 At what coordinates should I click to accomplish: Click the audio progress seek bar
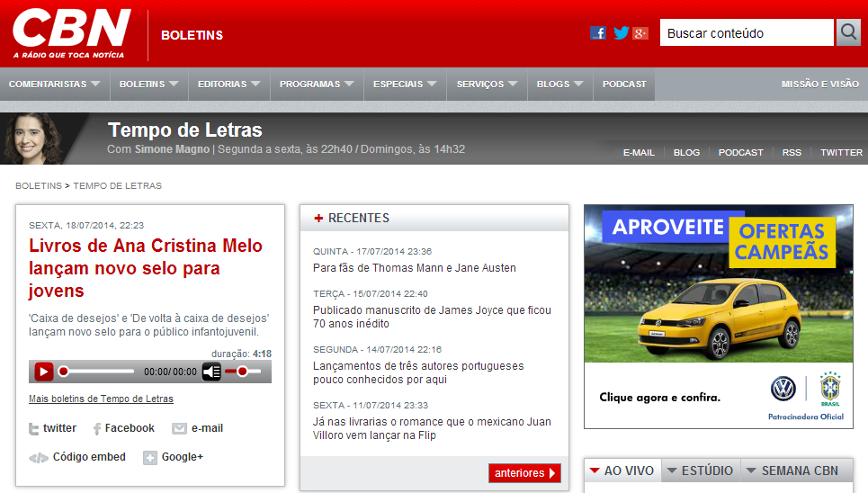pyautogui.click(x=97, y=372)
